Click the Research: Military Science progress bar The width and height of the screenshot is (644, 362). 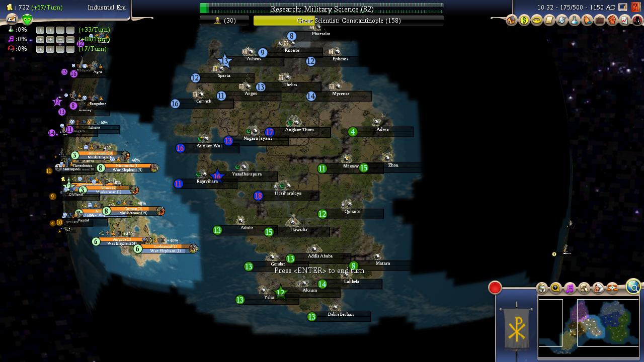pyautogui.click(x=322, y=9)
